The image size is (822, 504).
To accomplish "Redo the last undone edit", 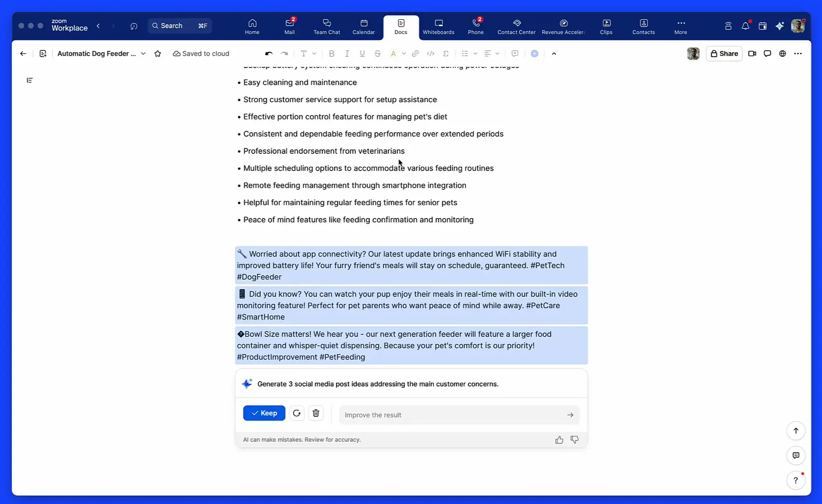I will pyautogui.click(x=285, y=54).
